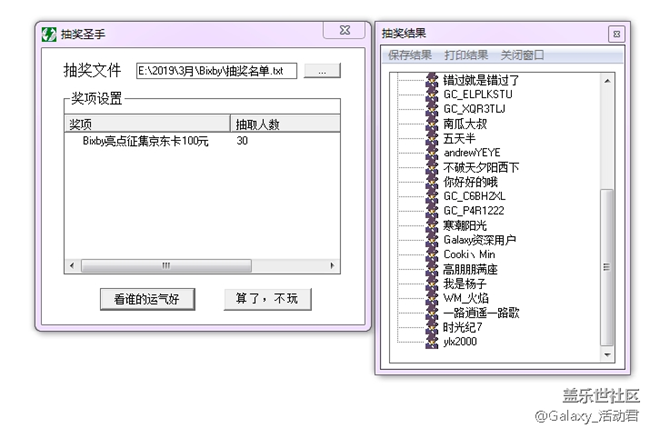The width and height of the screenshot is (650, 438).
Task: Select winner name 一路逍遥一路歌
Action: click(481, 312)
